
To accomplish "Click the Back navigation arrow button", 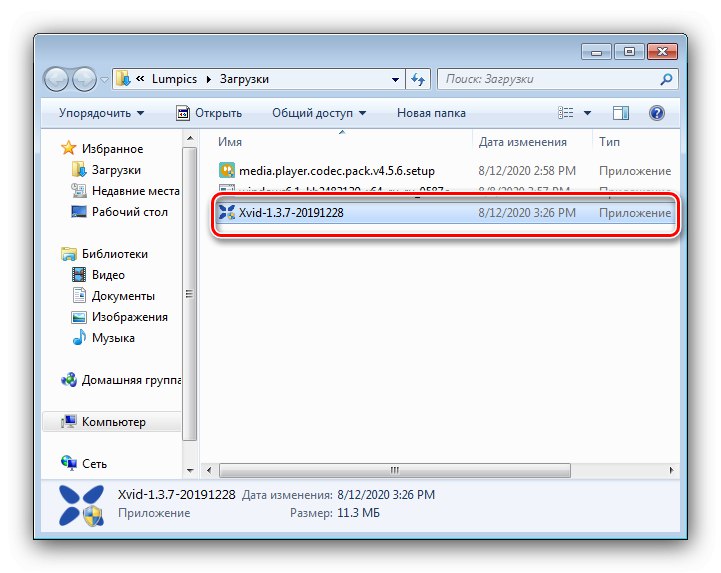I will [57, 79].
